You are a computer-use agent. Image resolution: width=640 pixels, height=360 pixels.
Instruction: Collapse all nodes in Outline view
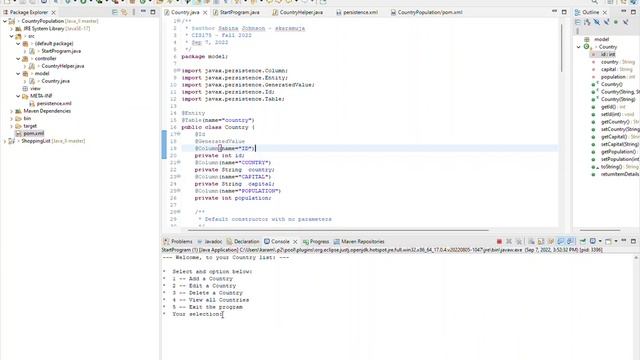pyautogui.click(x=578, y=22)
